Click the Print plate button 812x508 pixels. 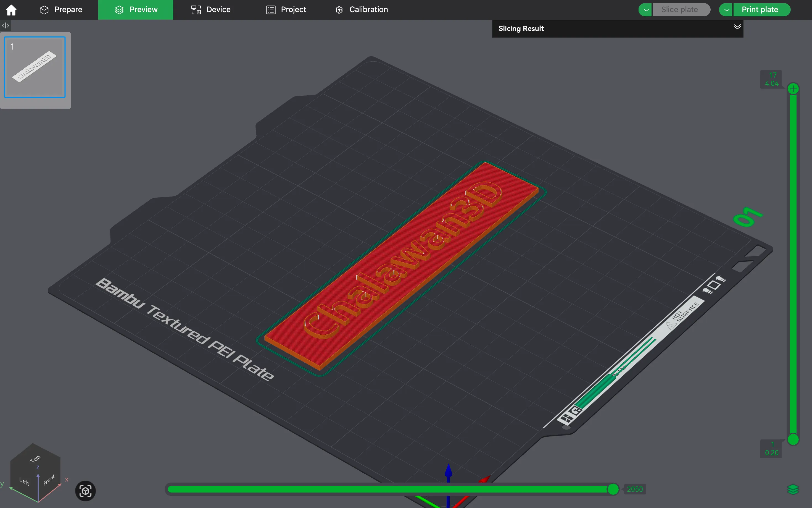coord(760,10)
